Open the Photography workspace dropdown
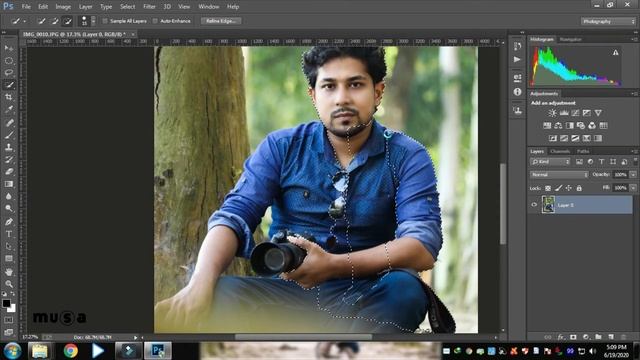The width and height of the screenshot is (640, 360). tap(608, 21)
